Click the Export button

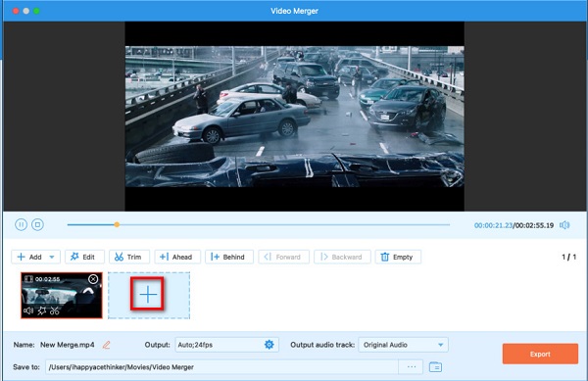pos(540,354)
